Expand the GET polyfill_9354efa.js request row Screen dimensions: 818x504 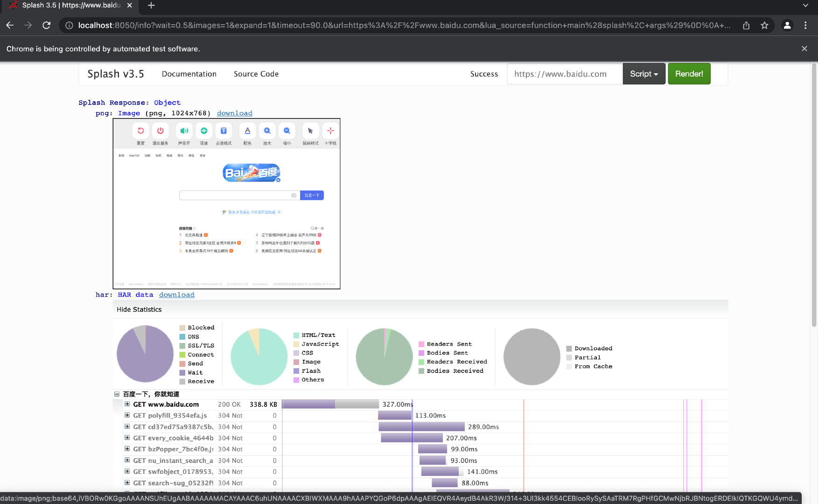[x=127, y=415]
